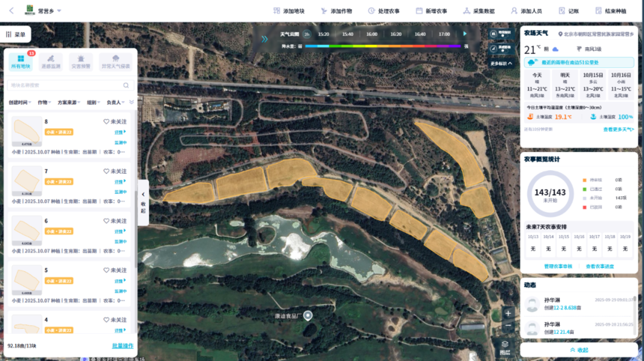Viewport: 644px width, 361px height.
Task: Expand more filters with the double-chevron
Action: coord(132,103)
